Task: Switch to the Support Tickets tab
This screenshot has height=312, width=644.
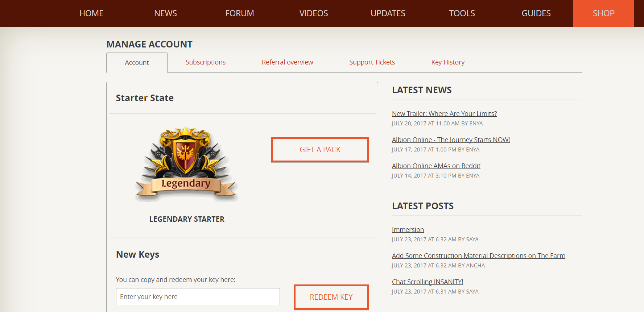Action: click(x=372, y=62)
